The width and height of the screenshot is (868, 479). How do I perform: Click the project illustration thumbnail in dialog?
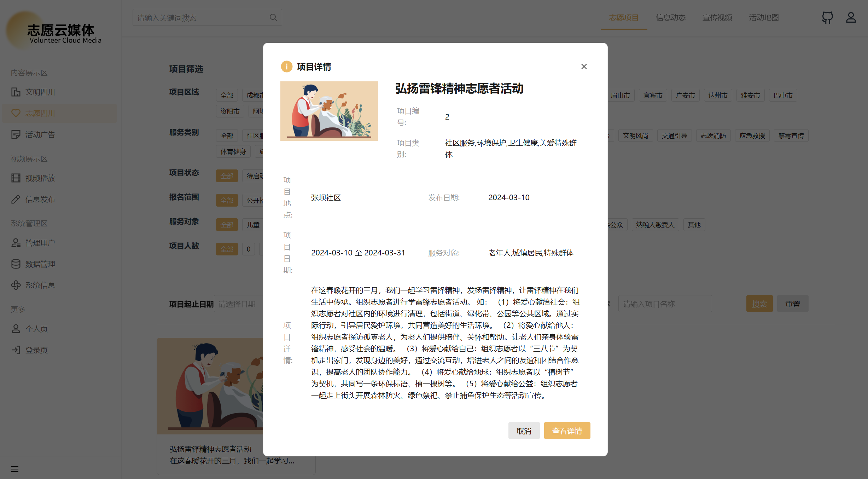329,111
